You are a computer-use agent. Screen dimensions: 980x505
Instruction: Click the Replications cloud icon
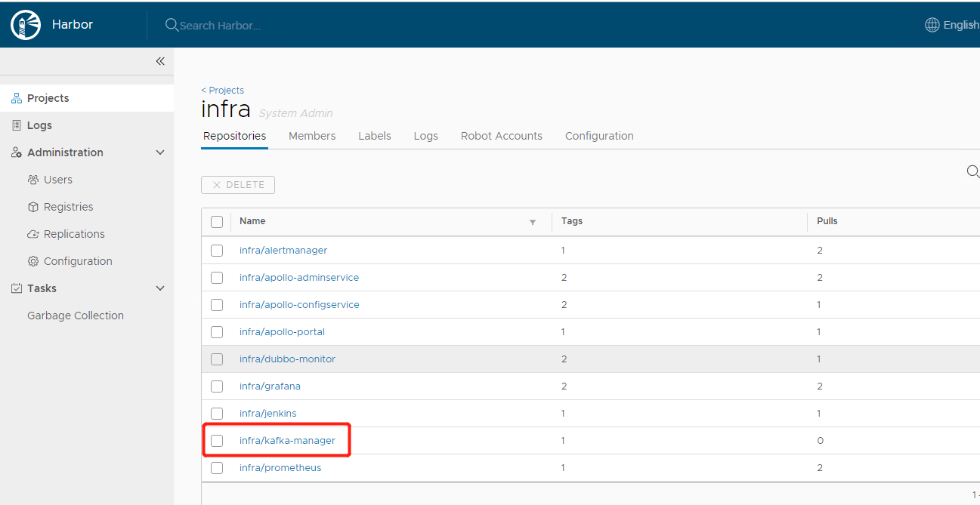click(33, 234)
